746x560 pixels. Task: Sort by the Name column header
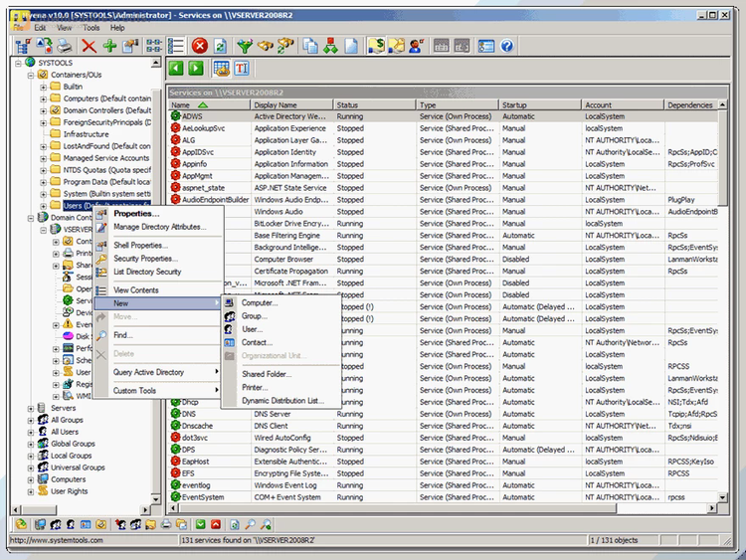click(209, 104)
